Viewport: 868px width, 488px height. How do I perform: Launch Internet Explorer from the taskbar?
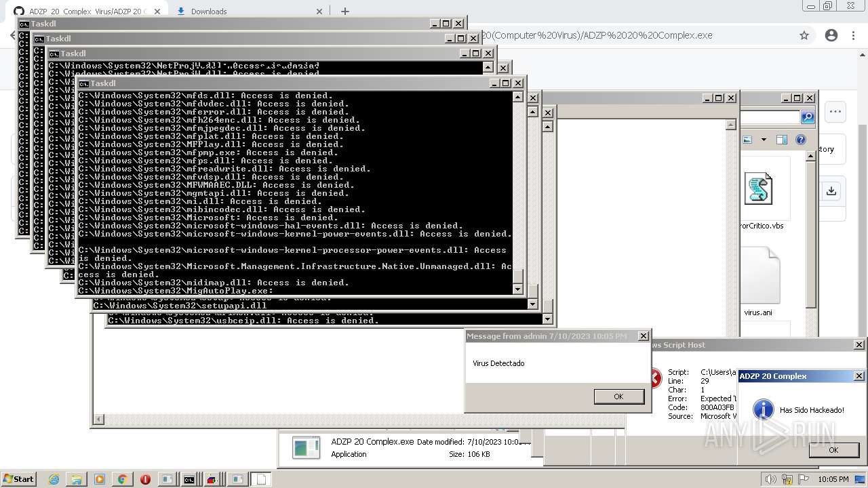(54, 479)
